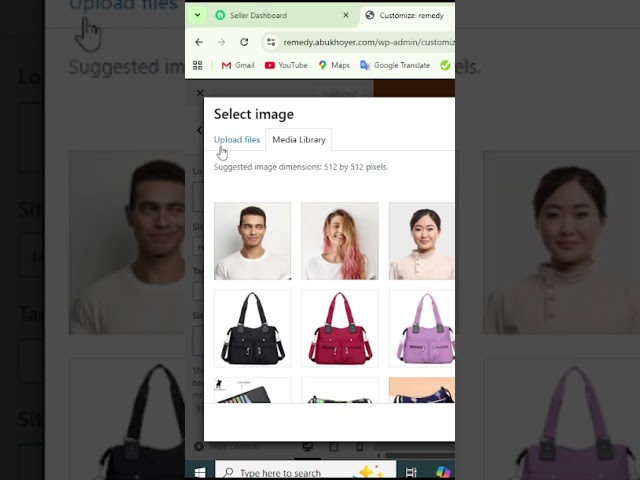Image resolution: width=640 pixels, height=480 pixels.
Task: Open the Copilot taskbar icon
Action: 443,472
